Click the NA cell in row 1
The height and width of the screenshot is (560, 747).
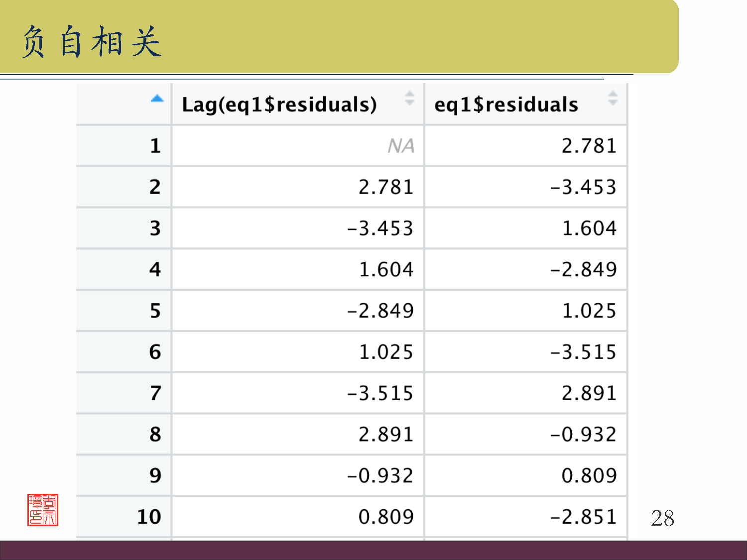(400, 146)
